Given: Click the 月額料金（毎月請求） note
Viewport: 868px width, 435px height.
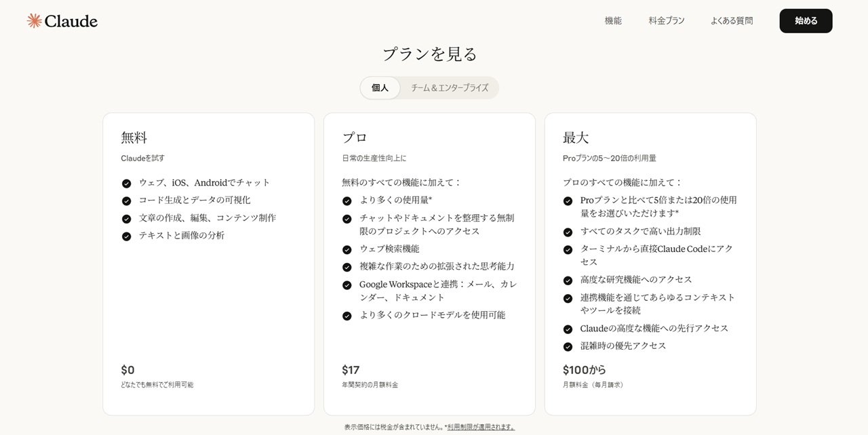Looking at the screenshot, I should pyautogui.click(x=595, y=384).
